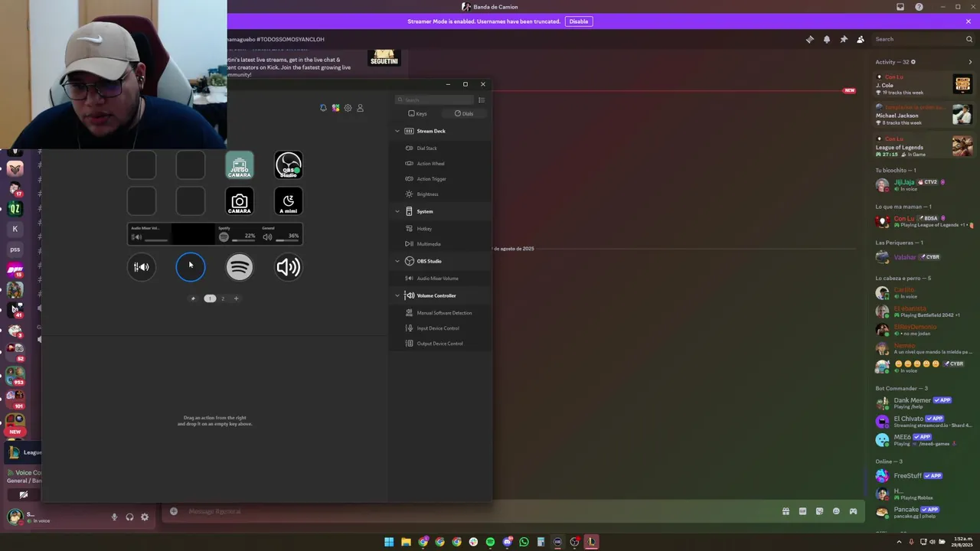Open Windows Start menu
This screenshot has height=551, width=980.
[x=389, y=542]
